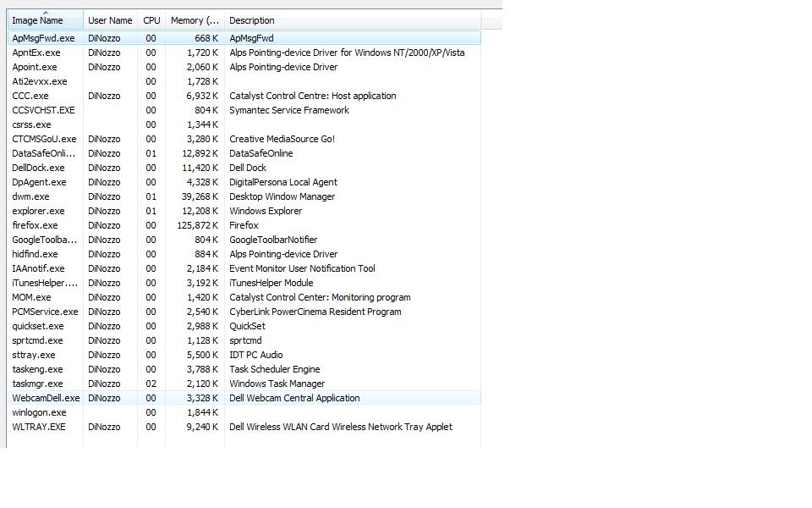Select the CCSVCHST.EXE Symantec process
812x508 pixels.
[x=43, y=110]
